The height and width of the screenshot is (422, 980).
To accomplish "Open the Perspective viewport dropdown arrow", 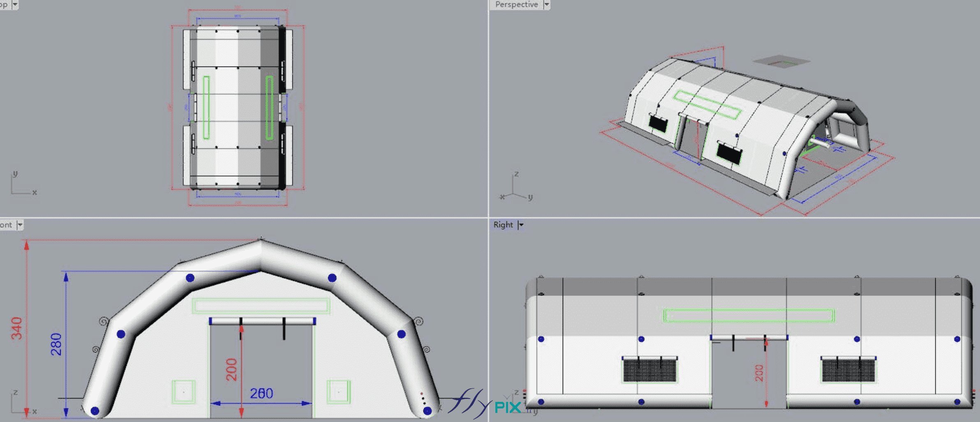I will tap(546, 5).
